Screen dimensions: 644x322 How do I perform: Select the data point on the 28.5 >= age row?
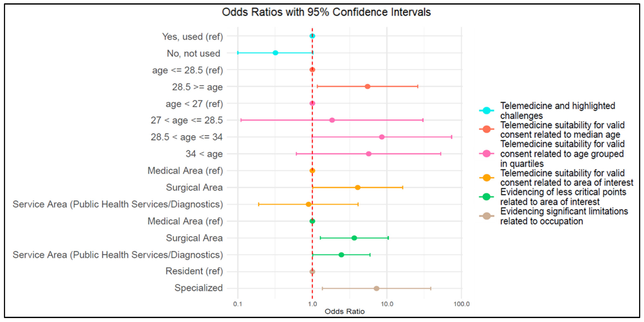click(367, 86)
